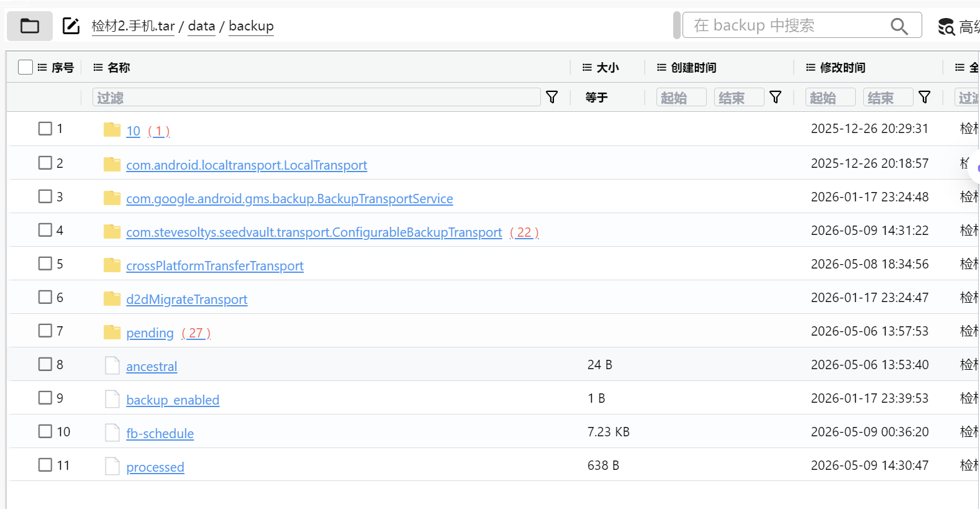
Task: Click the edit path pencil icon
Action: tap(71, 26)
